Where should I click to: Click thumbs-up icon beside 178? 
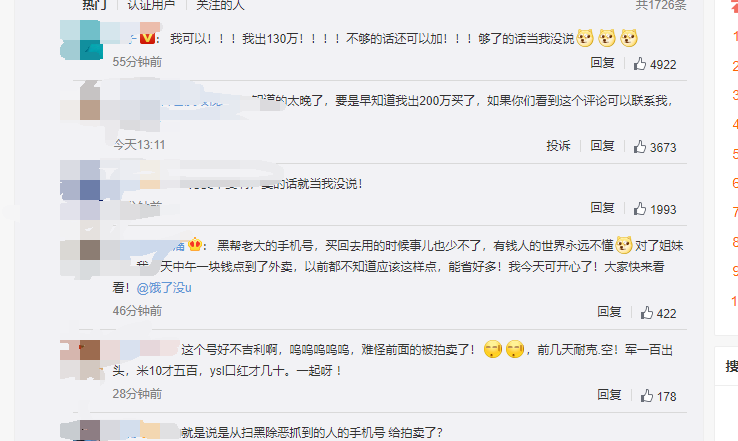point(647,395)
